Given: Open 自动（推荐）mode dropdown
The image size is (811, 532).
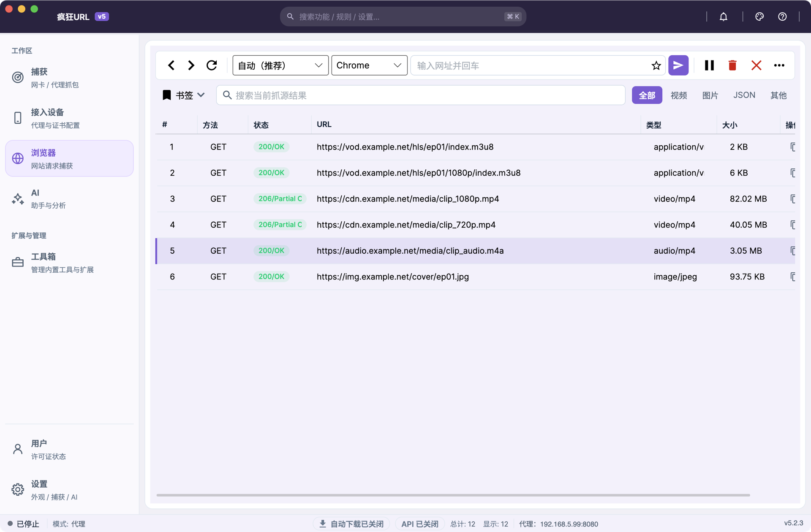Looking at the screenshot, I should point(280,65).
